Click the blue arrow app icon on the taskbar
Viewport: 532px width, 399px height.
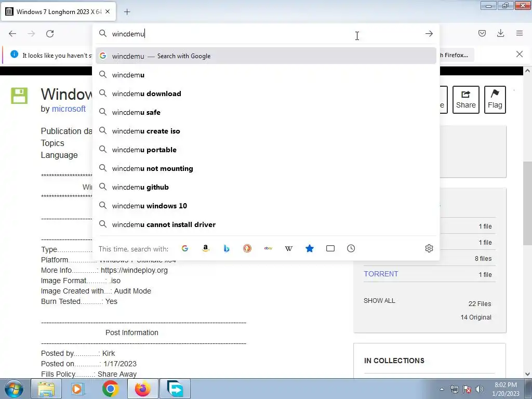click(175, 389)
